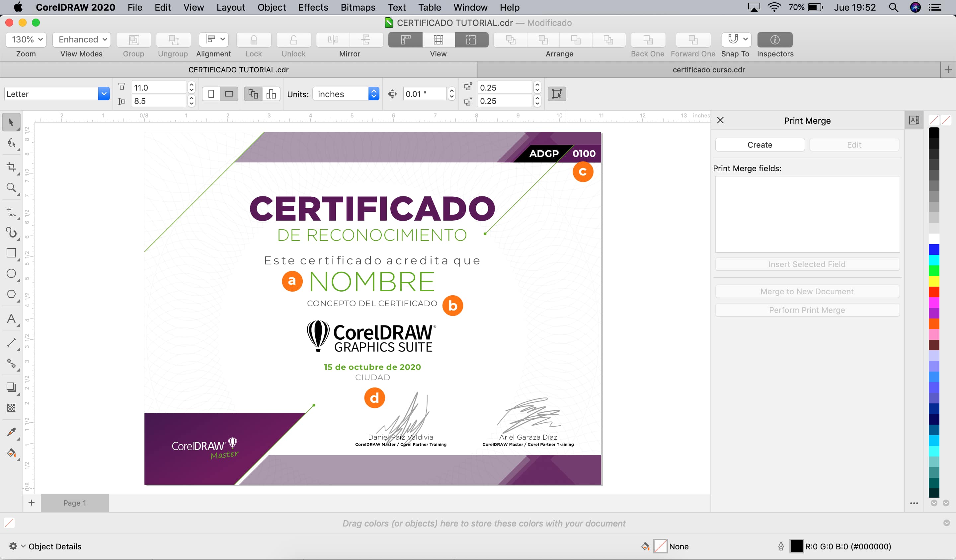
Task: Expand the palette options three dots
Action: (x=914, y=503)
